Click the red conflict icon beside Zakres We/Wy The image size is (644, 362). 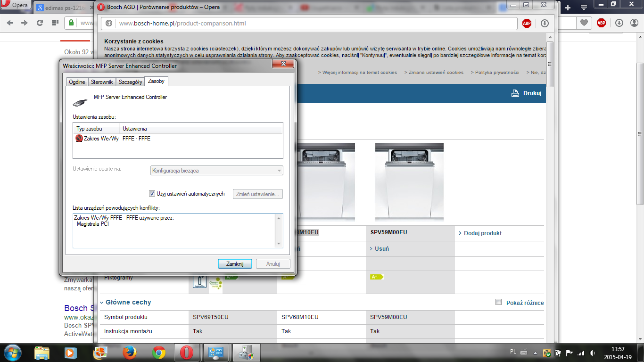(x=79, y=138)
